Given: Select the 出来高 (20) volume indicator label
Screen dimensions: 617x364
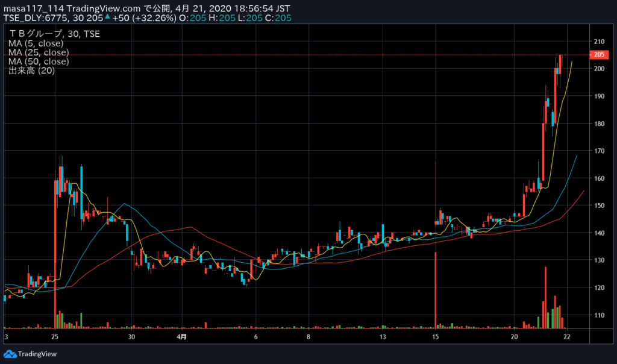Looking at the screenshot, I should coord(31,71).
